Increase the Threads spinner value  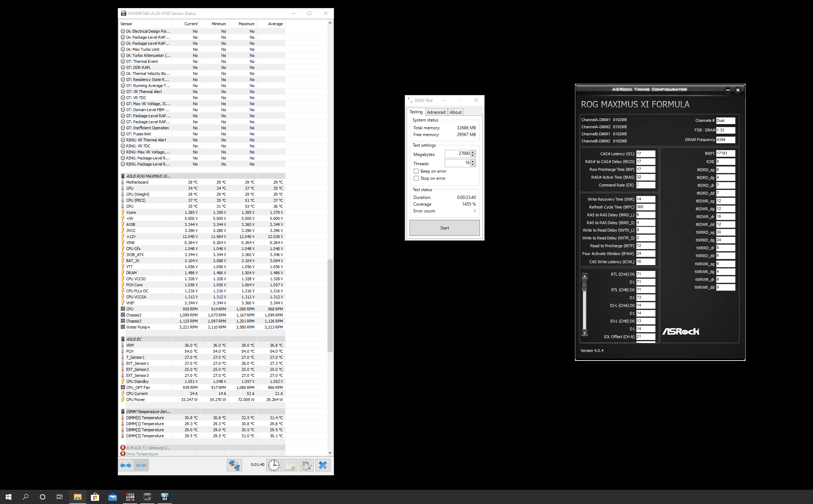tap(473, 161)
